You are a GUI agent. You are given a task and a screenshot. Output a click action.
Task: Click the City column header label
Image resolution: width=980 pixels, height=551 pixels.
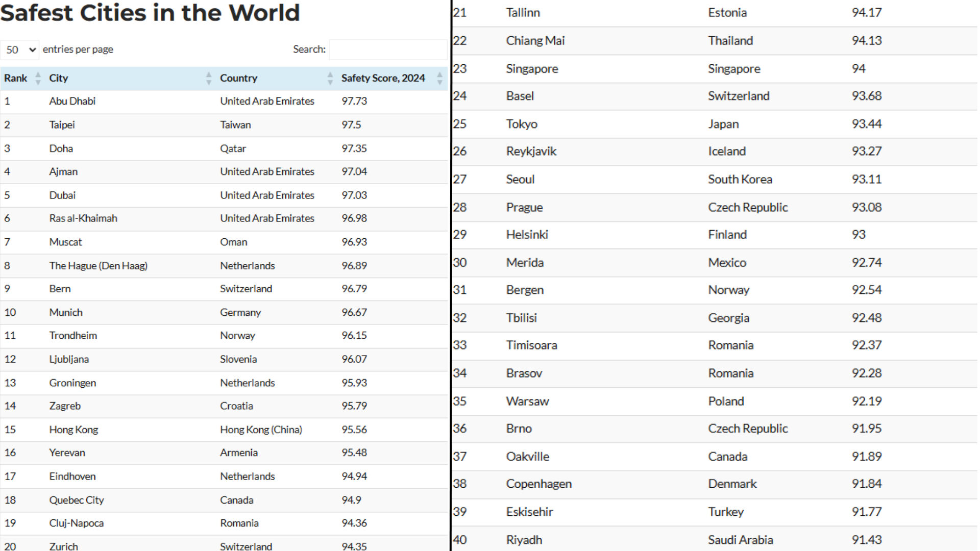(x=58, y=78)
